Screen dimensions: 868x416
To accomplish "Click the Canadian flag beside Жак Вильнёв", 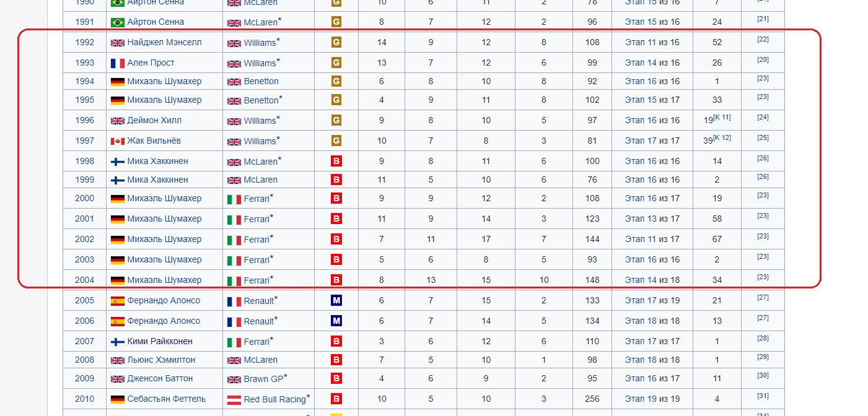I will [118, 141].
